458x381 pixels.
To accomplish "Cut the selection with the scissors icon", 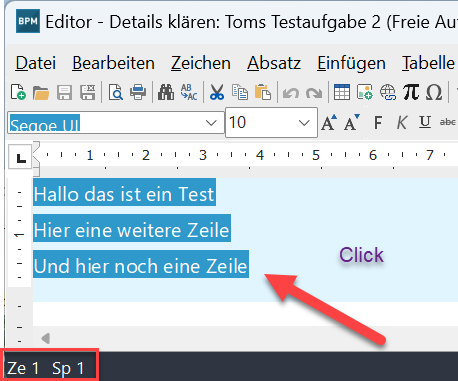I will (217, 92).
